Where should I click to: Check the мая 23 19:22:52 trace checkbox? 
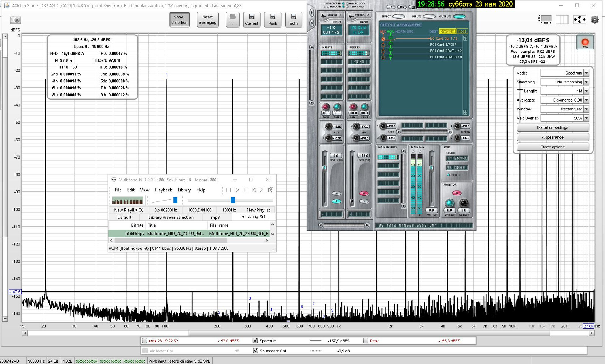point(145,341)
